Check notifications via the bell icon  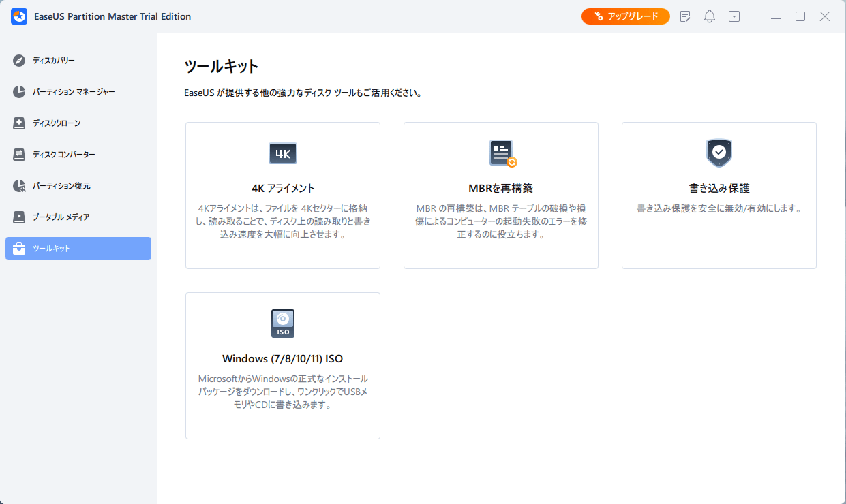tap(709, 16)
